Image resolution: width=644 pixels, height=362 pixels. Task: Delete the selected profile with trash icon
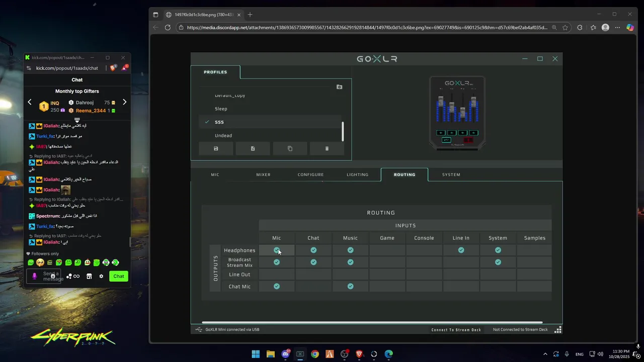click(327, 149)
